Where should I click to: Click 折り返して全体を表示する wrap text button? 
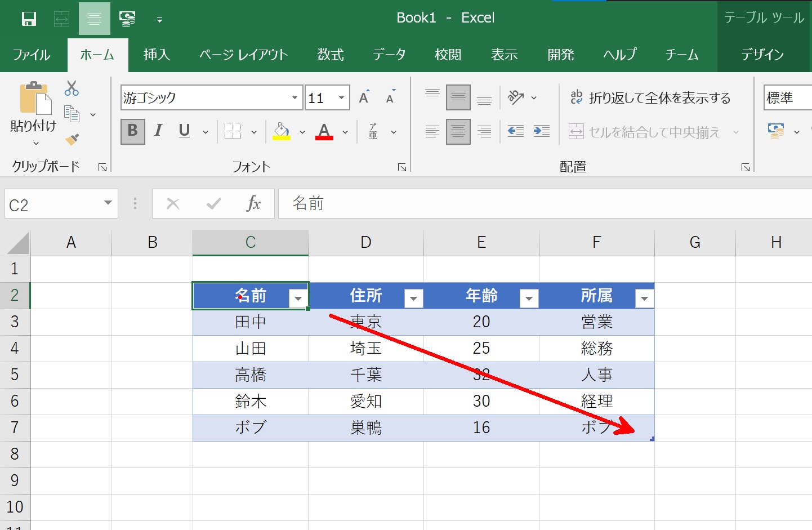650,98
